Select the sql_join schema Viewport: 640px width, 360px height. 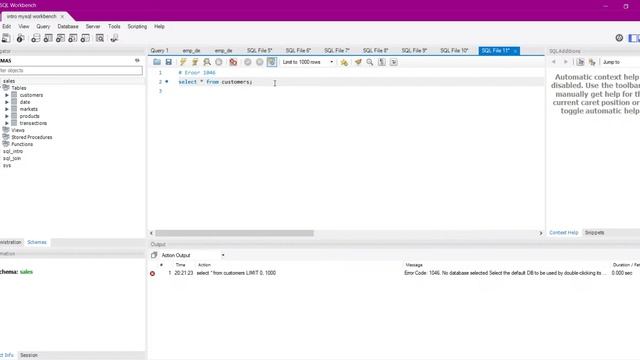[12, 158]
